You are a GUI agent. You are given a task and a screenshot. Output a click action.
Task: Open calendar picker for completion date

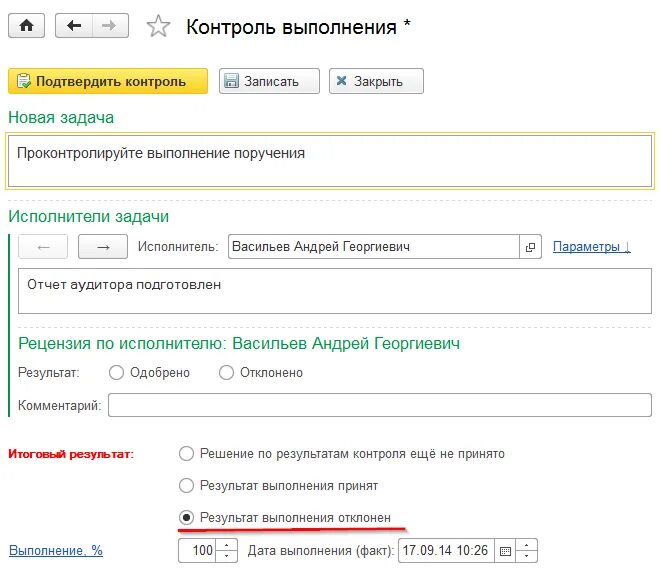[x=505, y=551]
